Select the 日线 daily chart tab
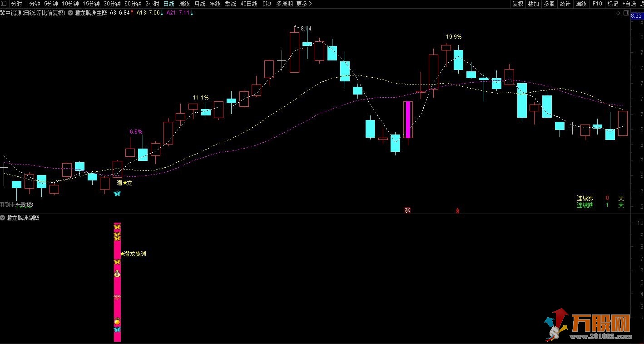The width and height of the screenshot is (644, 344). coord(168,4)
